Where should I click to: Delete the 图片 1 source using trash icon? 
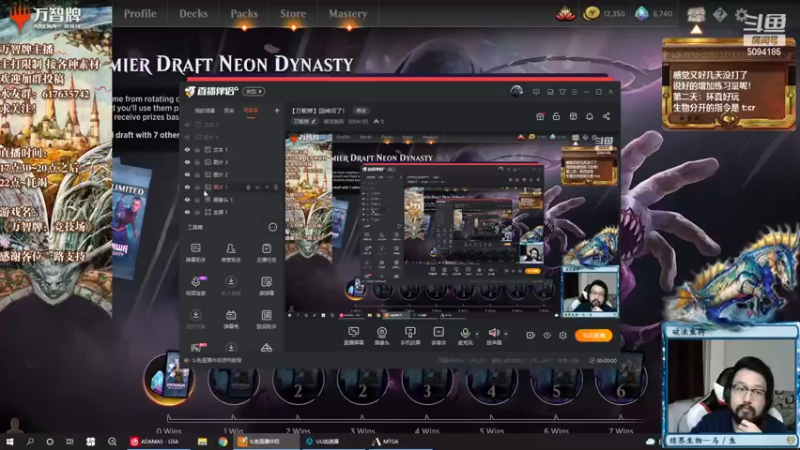click(x=276, y=187)
